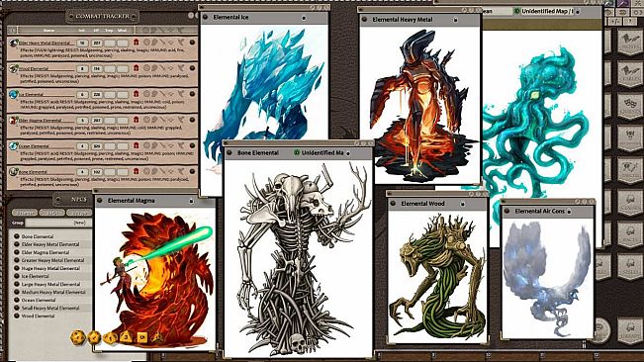Image resolution: width=644 pixels, height=362 pixels.
Task: Click Elder Heavy Metal Elemental token in combat tracker
Action: point(14,43)
